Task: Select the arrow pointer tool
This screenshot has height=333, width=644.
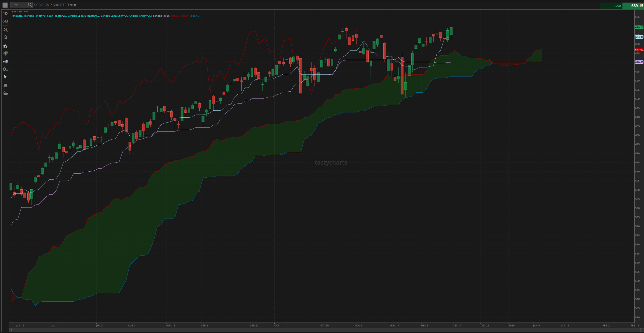Action: click(x=5, y=77)
